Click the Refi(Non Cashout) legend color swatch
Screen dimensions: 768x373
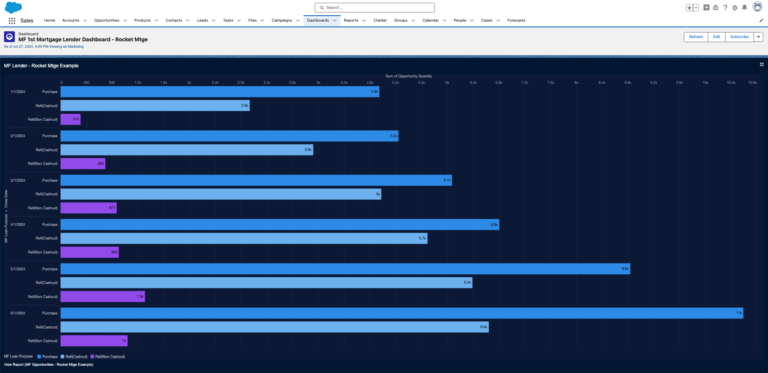pyautogui.click(x=92, y=357)
